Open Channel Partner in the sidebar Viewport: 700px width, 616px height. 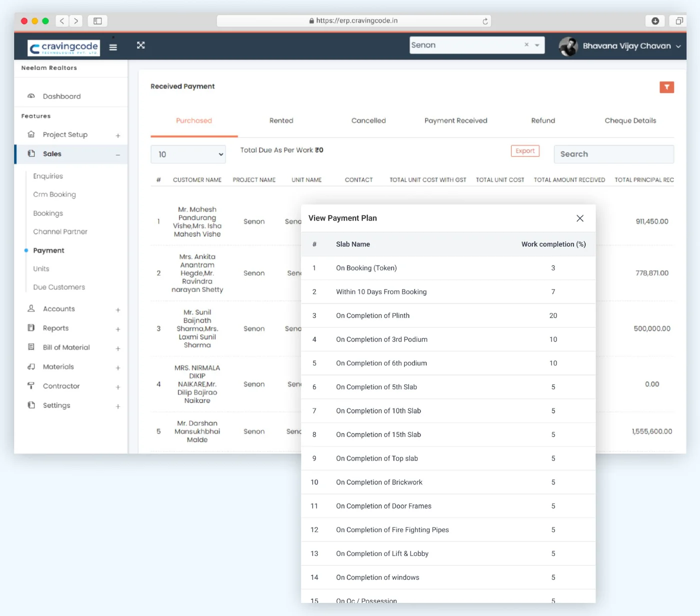click(x=60, y=231)
